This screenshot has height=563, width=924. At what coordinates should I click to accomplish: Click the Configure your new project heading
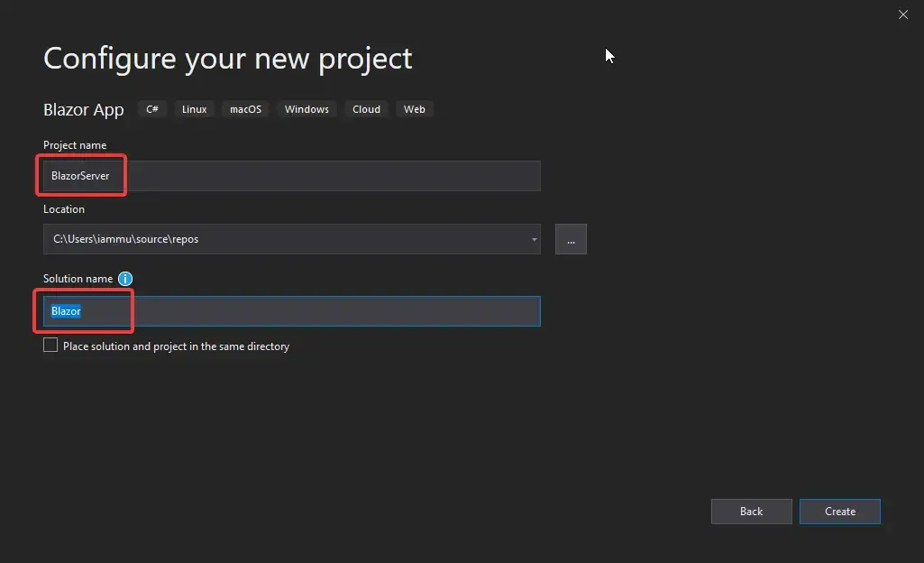(228, 58)
